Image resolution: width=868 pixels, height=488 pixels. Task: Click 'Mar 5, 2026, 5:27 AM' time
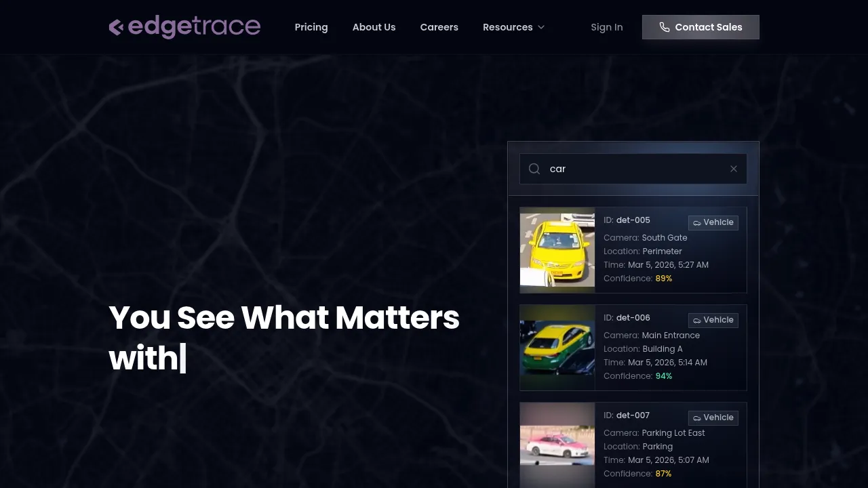pyautogui.click(x=668, y=265)
